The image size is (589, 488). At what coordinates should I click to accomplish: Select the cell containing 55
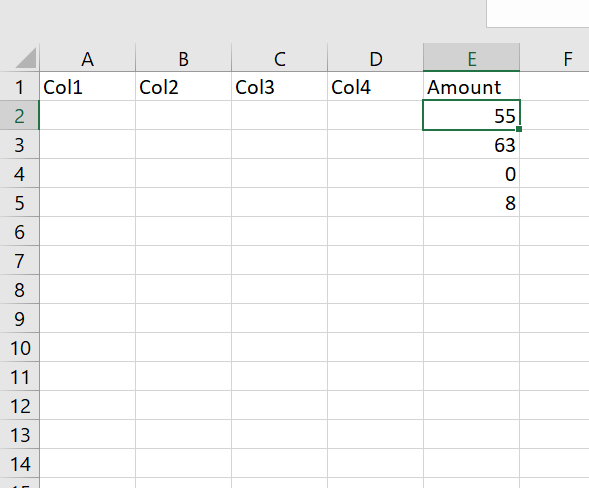[x=471, y=115]
